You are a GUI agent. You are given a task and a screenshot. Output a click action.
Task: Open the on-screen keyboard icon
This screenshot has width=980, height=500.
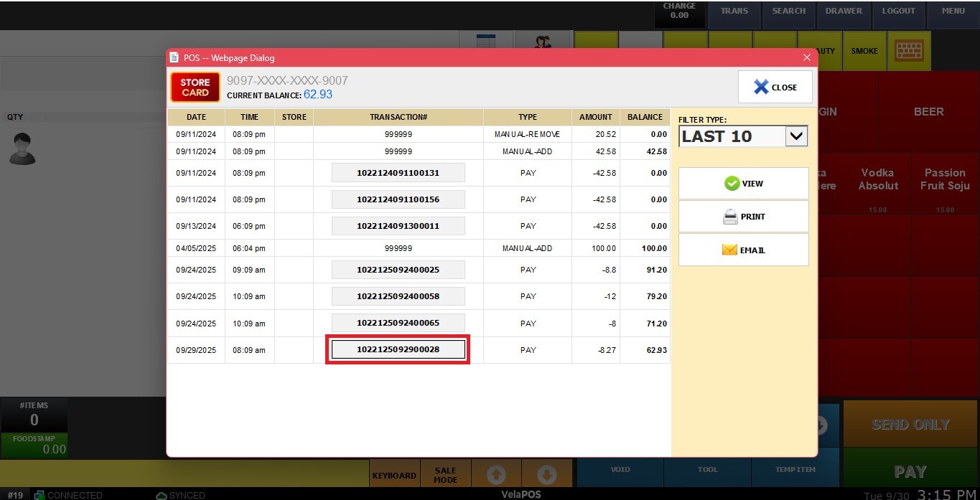(909, 51)
